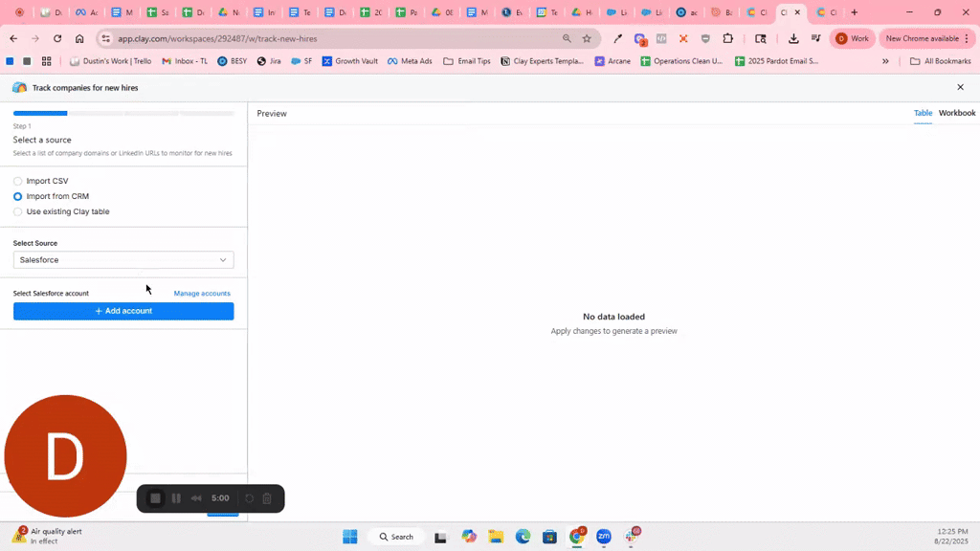Open browser Extensions puzzle icon
Viewport: 980px width, 551px height.
tap(728, 38)
